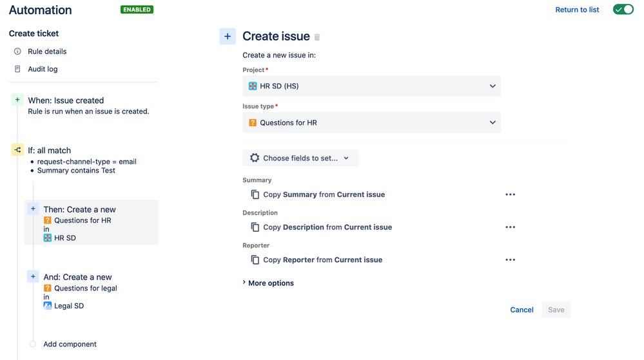Click Add component
The height and width of the screenshot is (360, 644).
(70, 344)
